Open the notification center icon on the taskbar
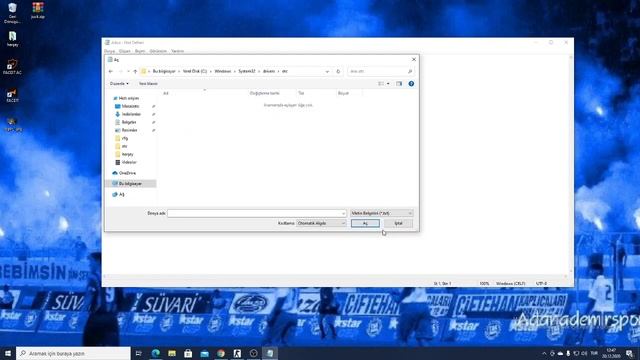Screen dimensions: 640x360 (x=629, y=353)
